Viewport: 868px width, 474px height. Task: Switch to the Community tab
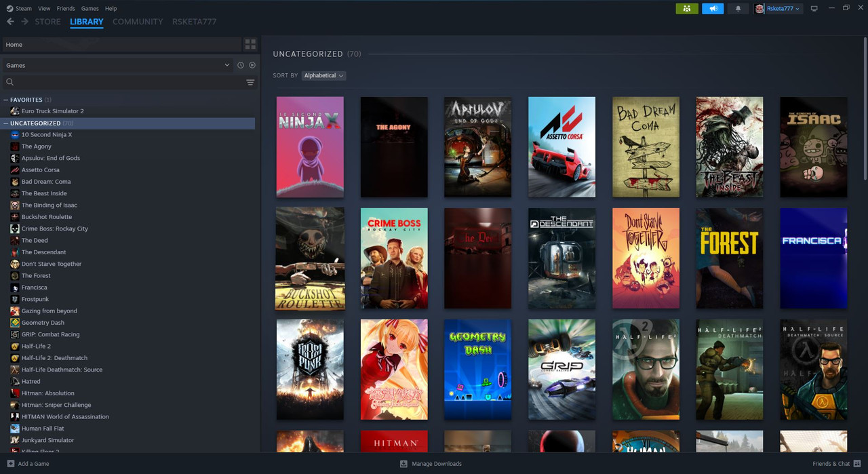(x=138, y=22)
